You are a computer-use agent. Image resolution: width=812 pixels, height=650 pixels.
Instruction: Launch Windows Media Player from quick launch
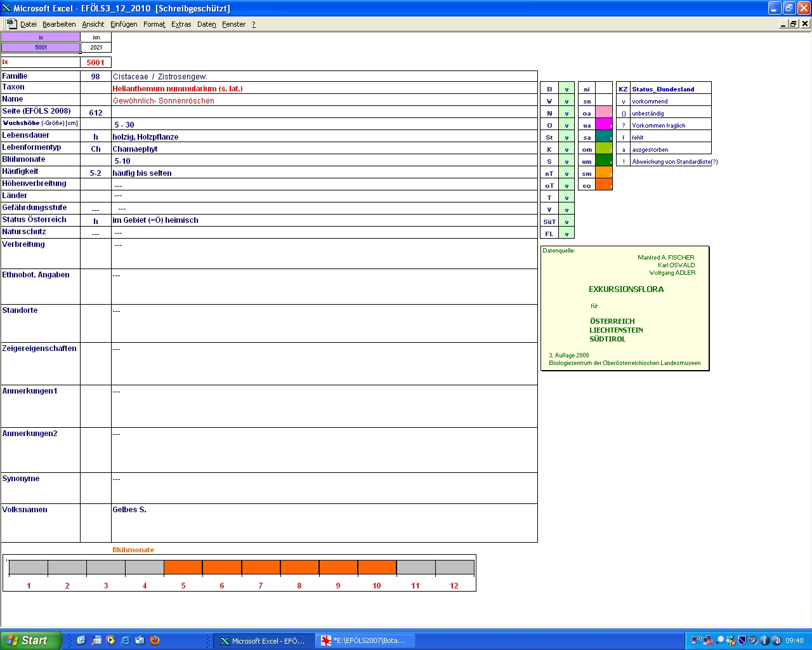tap(111, 640)
